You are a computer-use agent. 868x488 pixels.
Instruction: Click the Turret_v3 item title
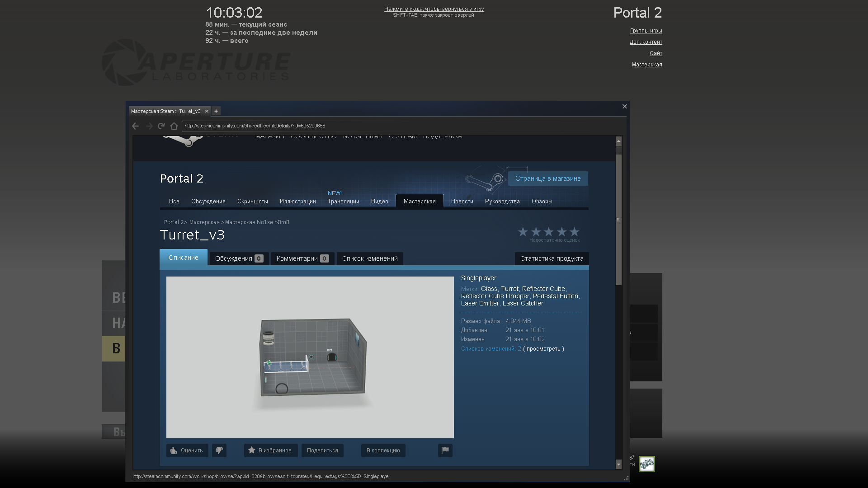point(193,235)
